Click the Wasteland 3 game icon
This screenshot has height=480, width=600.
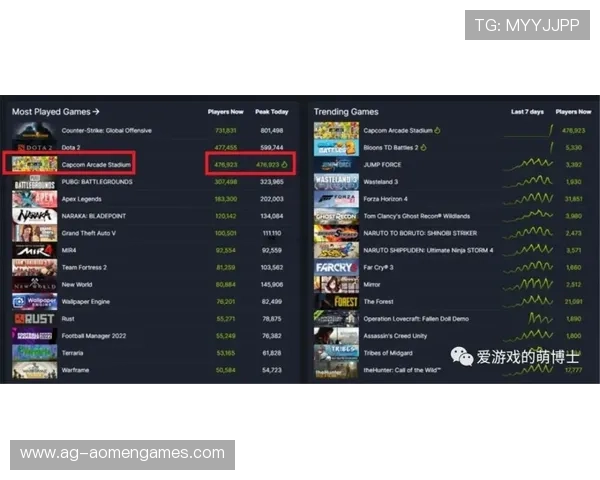[336, 182]
